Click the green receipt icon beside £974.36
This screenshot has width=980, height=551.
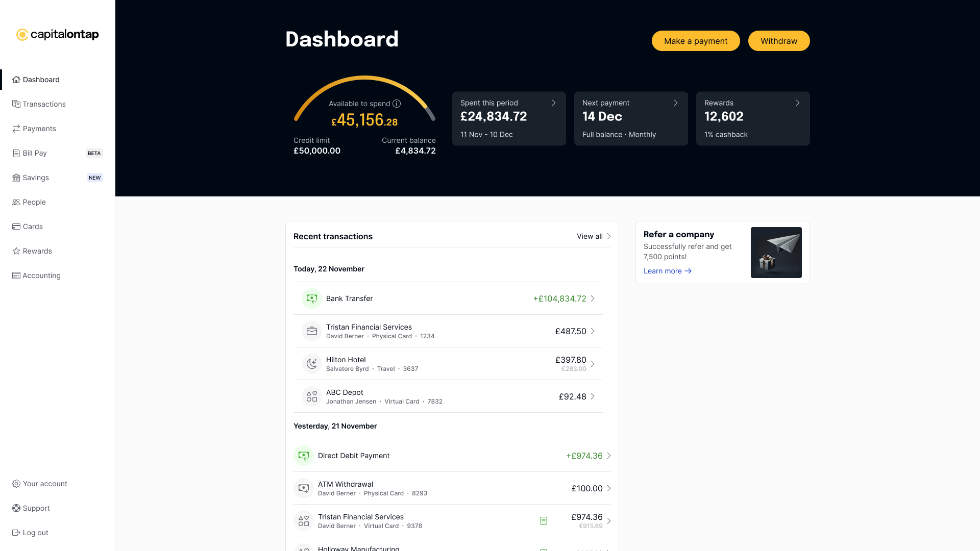tap(544, 521)
